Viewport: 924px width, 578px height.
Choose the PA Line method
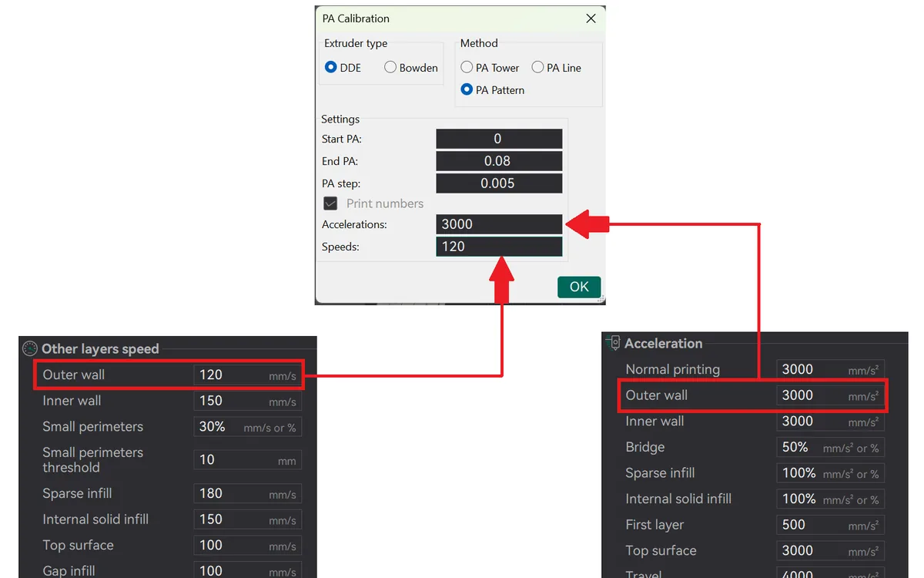tap(537, 67)
